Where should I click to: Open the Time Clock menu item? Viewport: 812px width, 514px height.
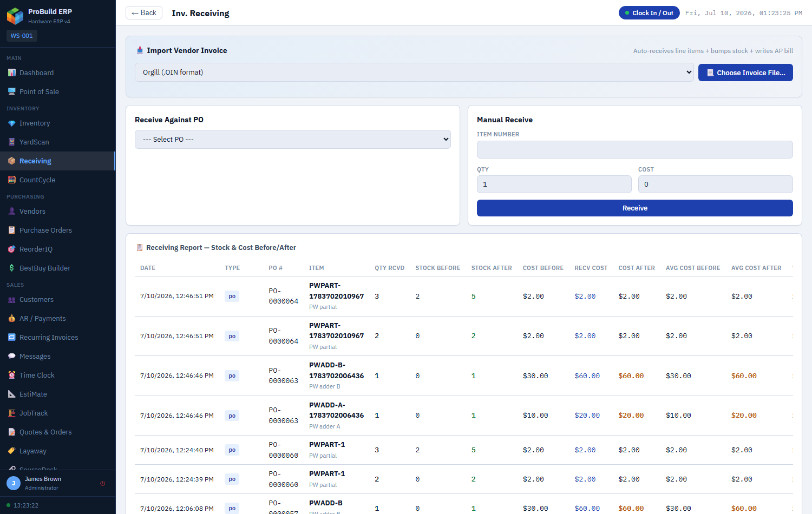(57, 375)
